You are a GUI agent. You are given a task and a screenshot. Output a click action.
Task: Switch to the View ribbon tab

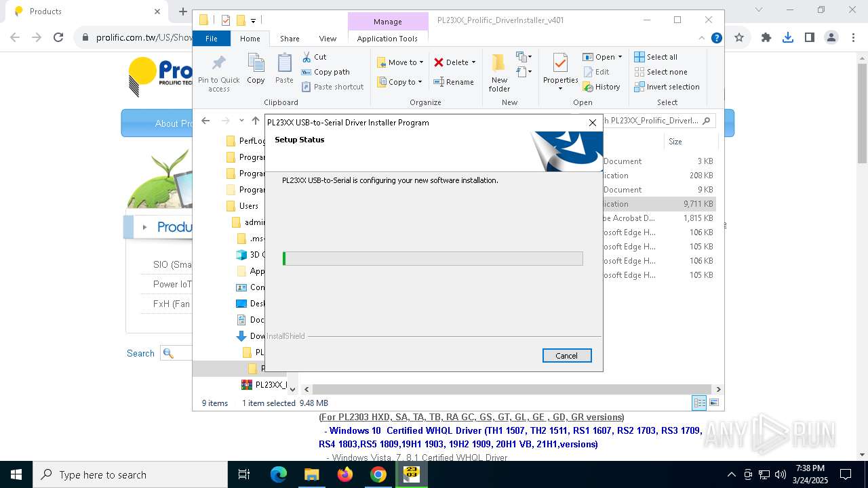(328, 39)
